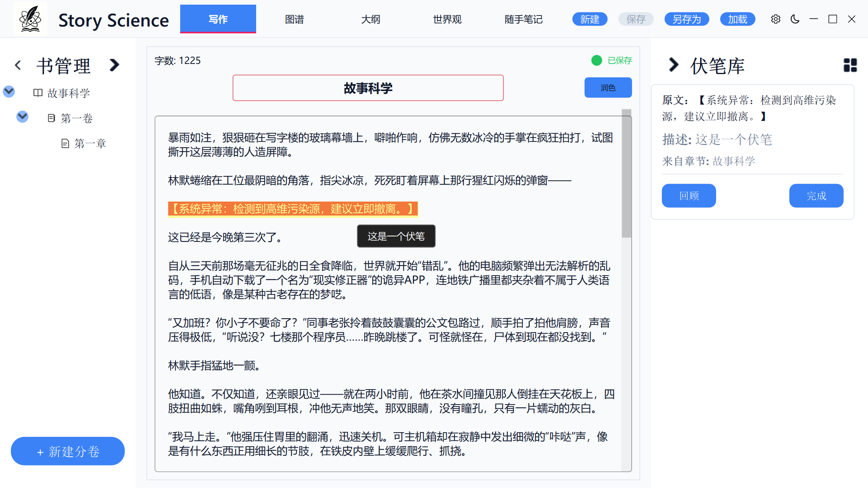Open 第一章 chapter in tree
868x488 pixels.
pos(90,144)
